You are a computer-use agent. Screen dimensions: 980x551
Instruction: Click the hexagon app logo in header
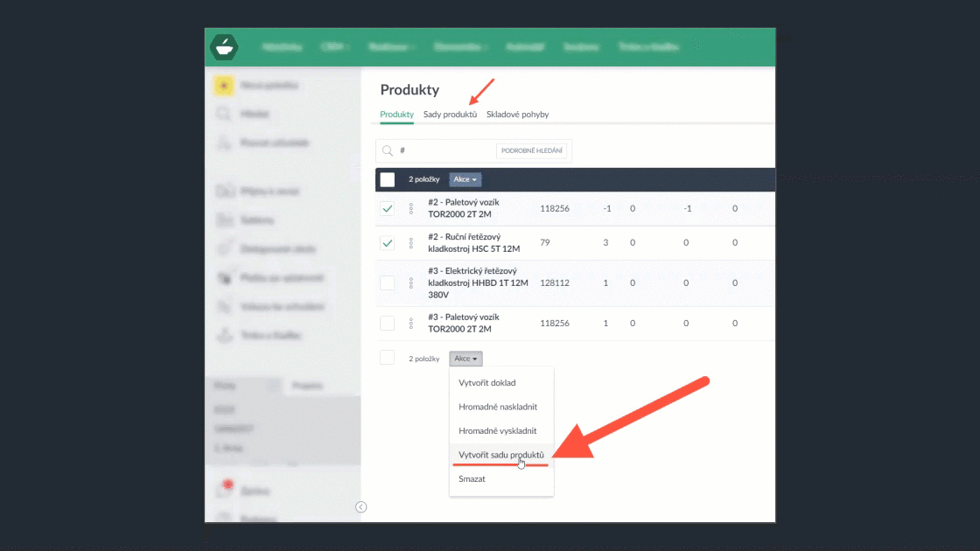pyautogui.click(x=224, y=47)
